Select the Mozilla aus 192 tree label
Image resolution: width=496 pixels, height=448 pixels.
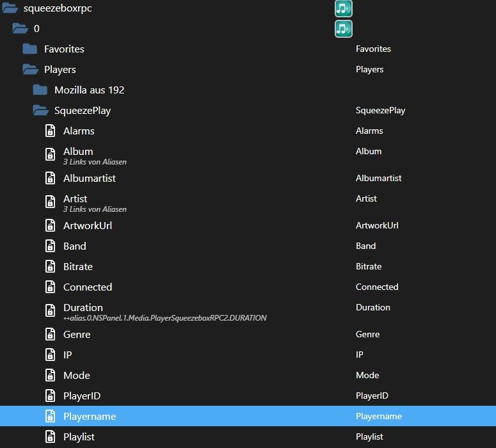tap(89, 90)
